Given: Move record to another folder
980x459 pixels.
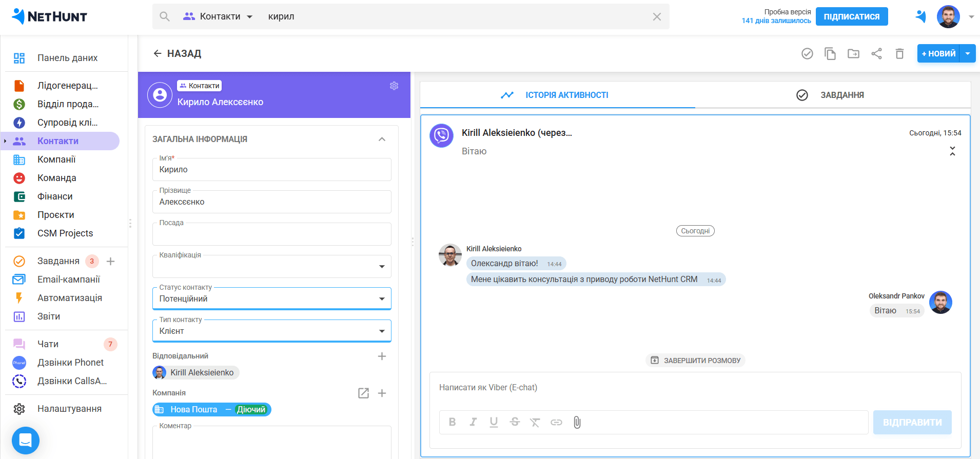Looking at the screenshot, I should (x=853, y=53).
